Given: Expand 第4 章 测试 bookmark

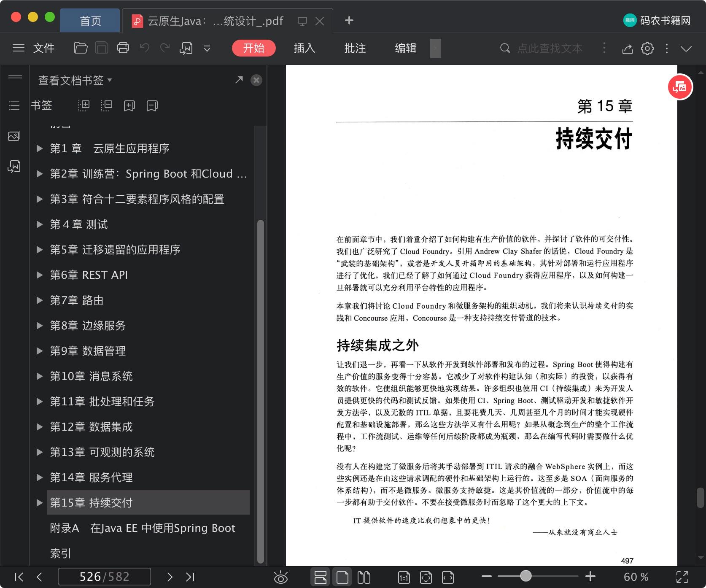Looking at the screenshot, I should point(40,224).
